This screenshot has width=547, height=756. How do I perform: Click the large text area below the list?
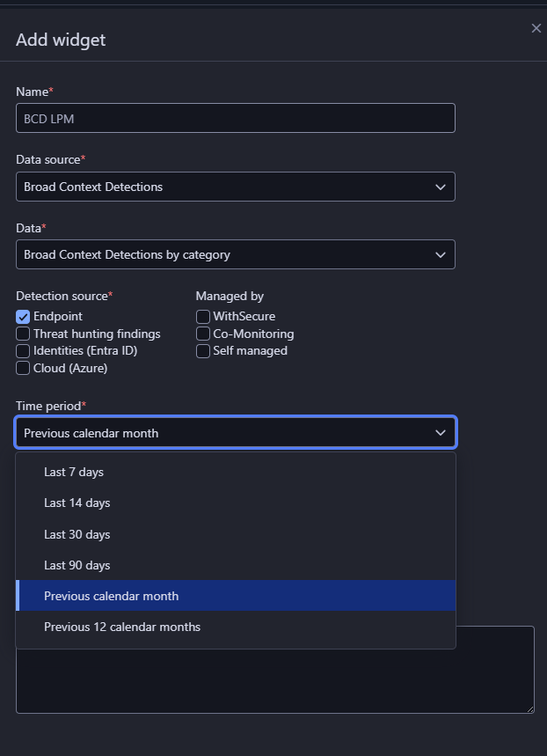click(275, 681)
